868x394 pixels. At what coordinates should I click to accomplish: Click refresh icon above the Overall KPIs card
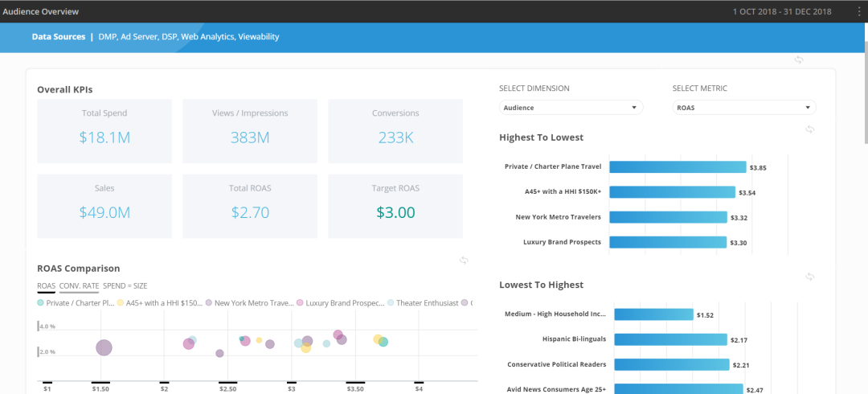pyautogui.click(x=799, y=60)
